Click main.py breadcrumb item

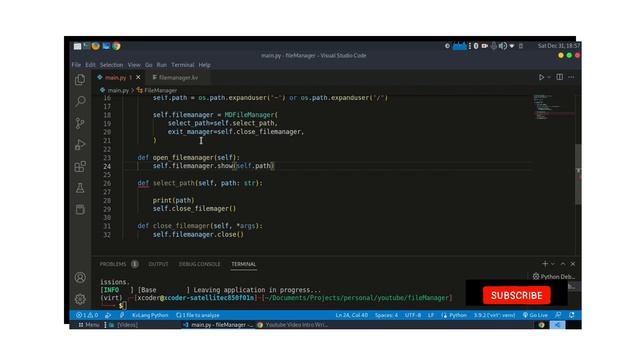[x=118, y=90]
